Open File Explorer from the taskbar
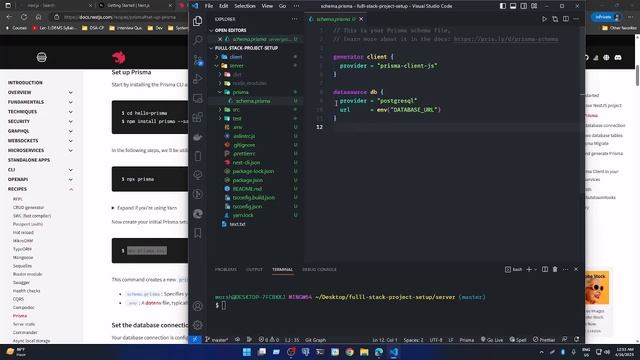This screenshot has height=360, width=640. coord(364,352)
